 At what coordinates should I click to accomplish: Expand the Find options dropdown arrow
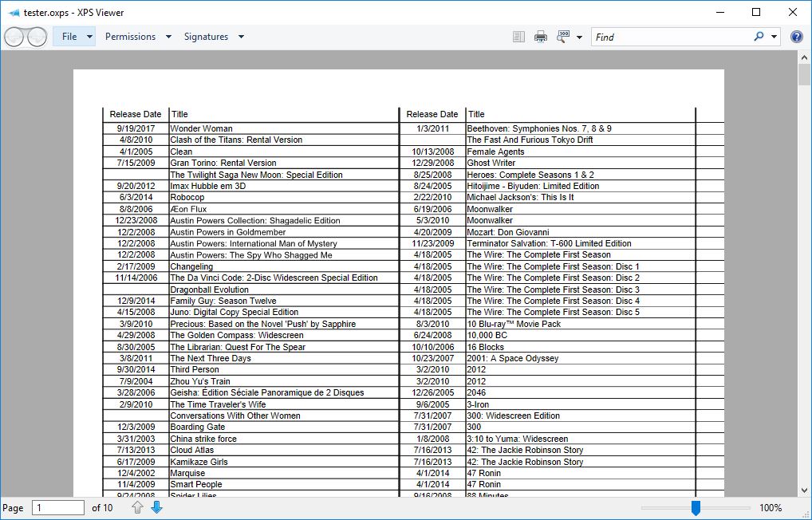point(774,37)
